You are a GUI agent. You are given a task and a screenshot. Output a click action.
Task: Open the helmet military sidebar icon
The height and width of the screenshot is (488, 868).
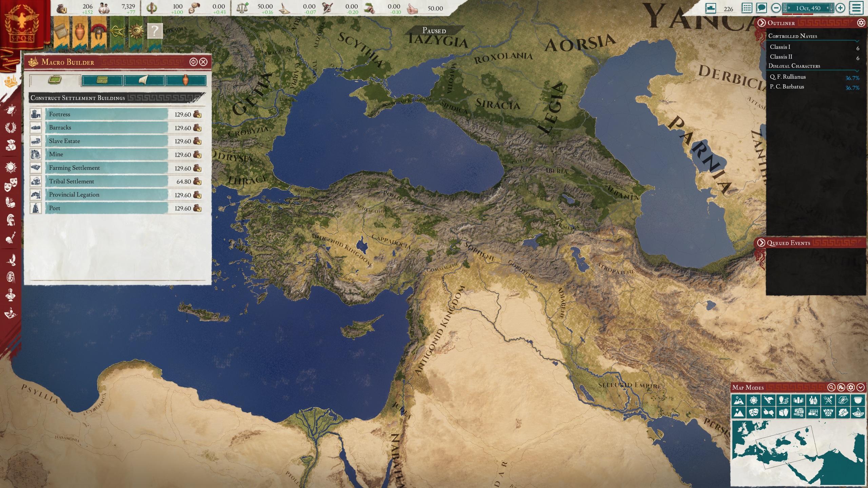pos(11,220)
